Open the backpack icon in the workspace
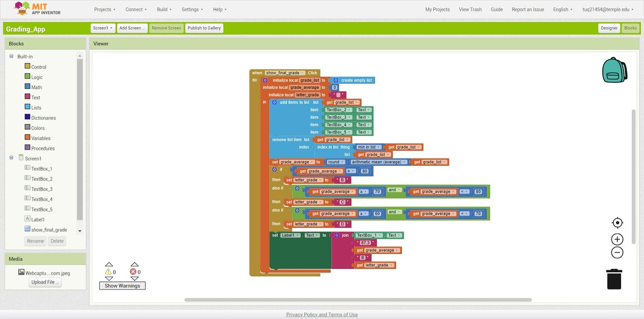This screenshot has width=644, height=319. coord(614,70)
